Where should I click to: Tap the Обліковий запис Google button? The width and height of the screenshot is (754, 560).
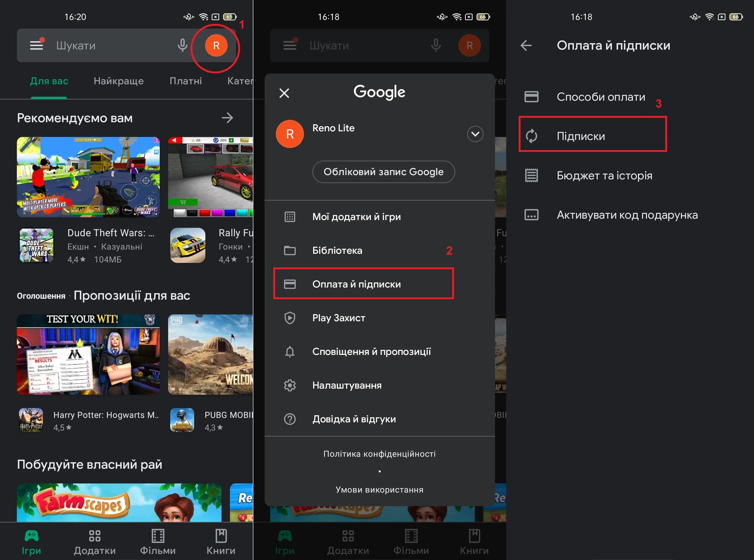click(x=383, y=172)
